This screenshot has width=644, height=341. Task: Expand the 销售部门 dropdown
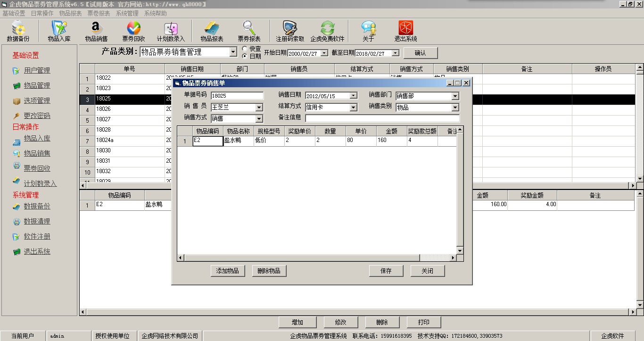point(455,96)
